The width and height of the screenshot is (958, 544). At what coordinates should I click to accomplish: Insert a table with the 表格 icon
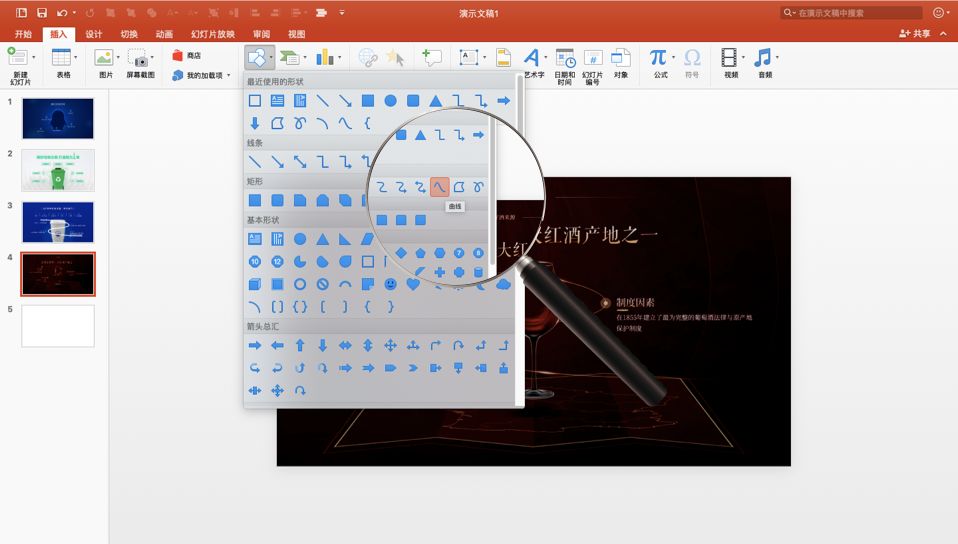61,57
